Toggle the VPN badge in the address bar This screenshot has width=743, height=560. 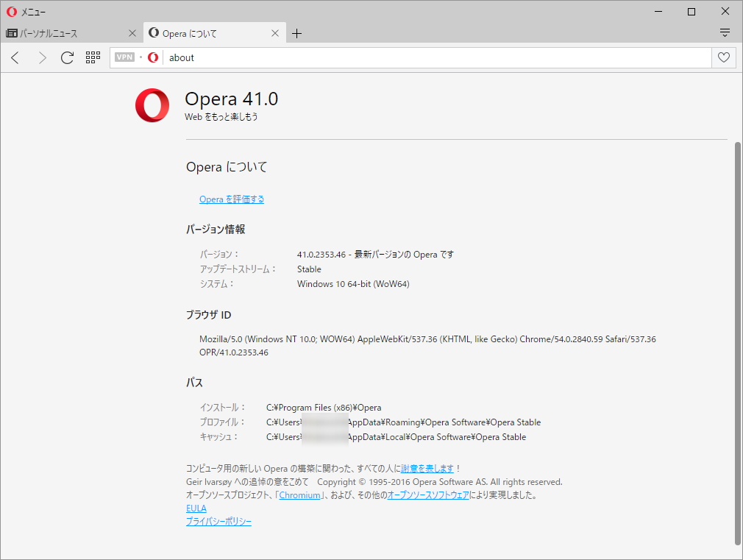[x=124, y=57]
